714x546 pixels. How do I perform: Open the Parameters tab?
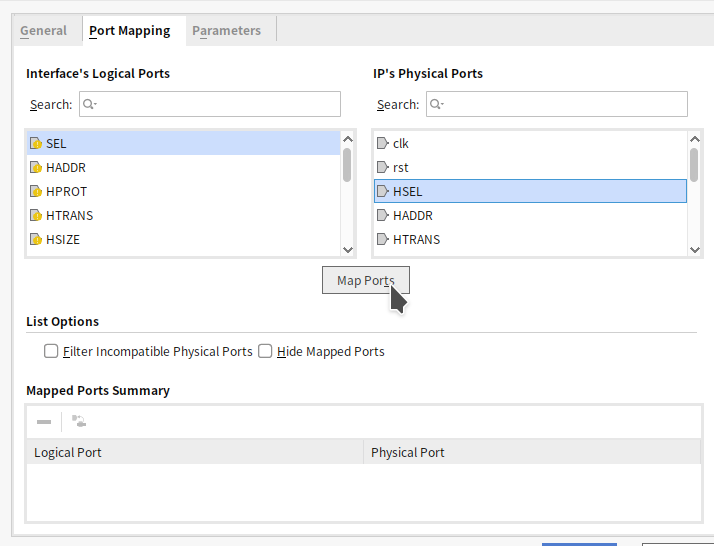226,30
